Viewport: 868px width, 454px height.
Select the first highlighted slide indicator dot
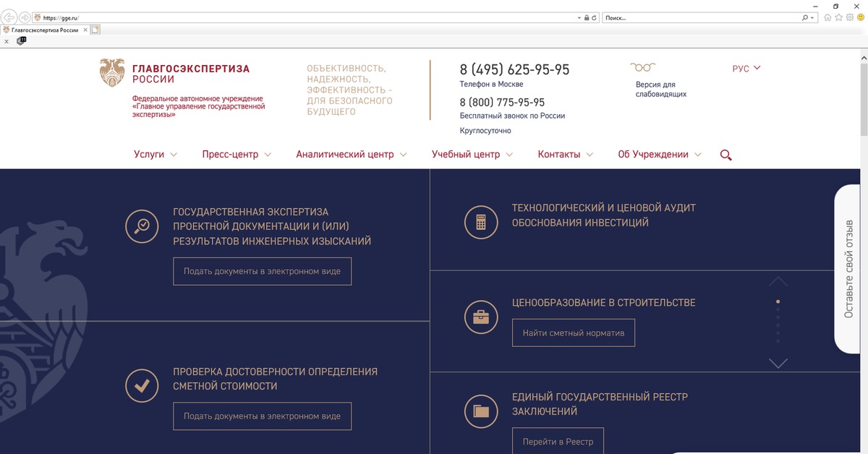[778, 301]
